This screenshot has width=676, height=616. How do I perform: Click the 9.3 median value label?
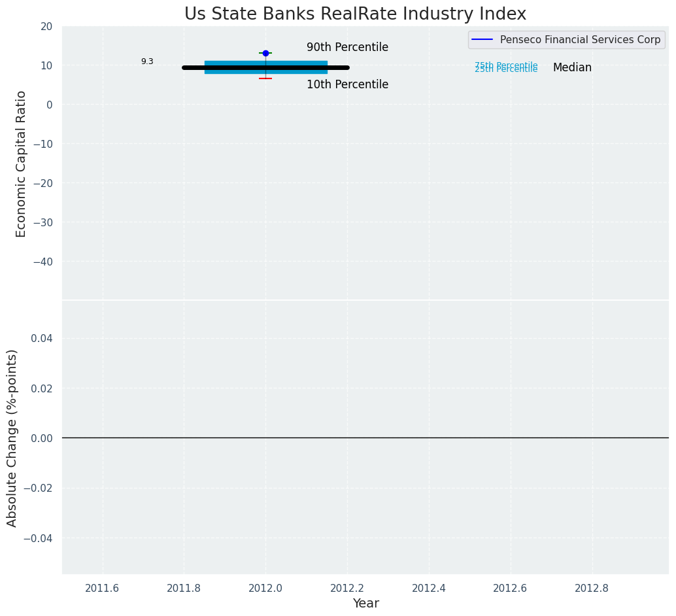(147, 61)
